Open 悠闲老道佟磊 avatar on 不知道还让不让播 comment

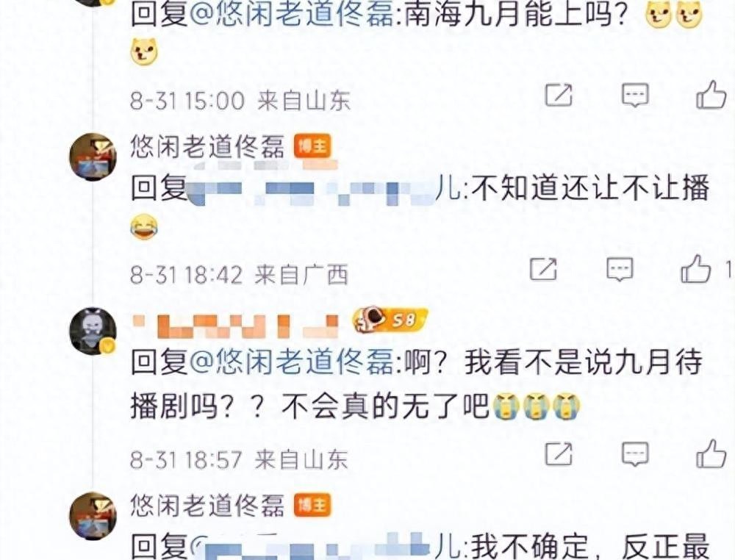[93, 157]
